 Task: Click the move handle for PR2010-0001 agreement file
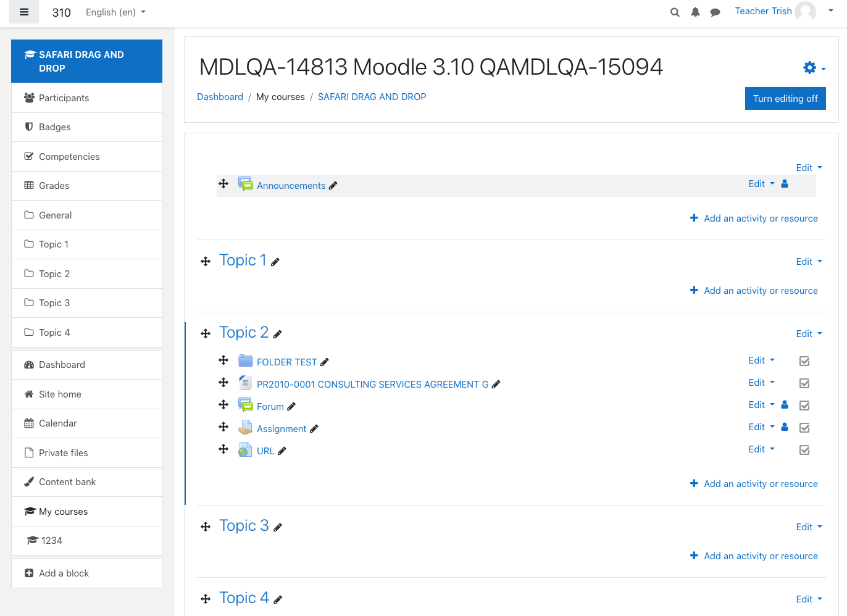click(x=223, y=383)
